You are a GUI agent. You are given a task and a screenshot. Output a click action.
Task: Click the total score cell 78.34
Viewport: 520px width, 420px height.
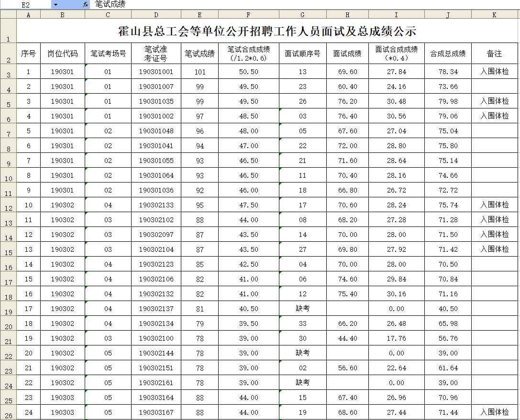[448, 72]
